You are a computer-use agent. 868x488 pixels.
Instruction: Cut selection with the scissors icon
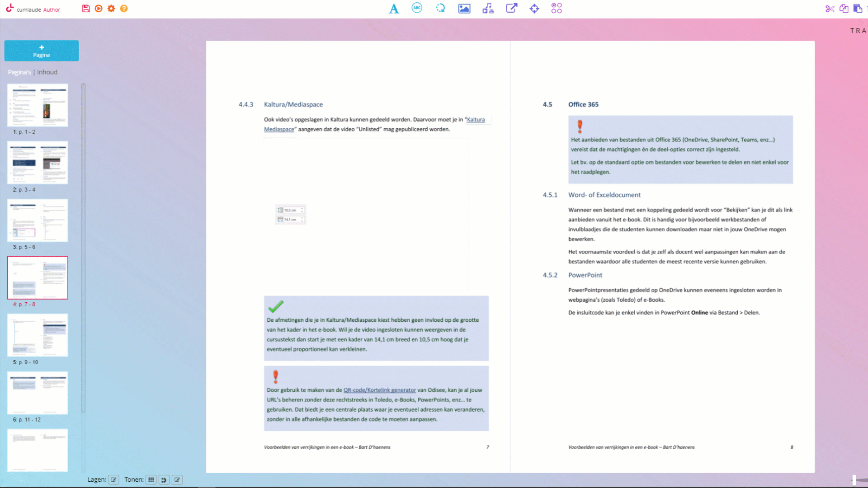[x=830, y=9]
